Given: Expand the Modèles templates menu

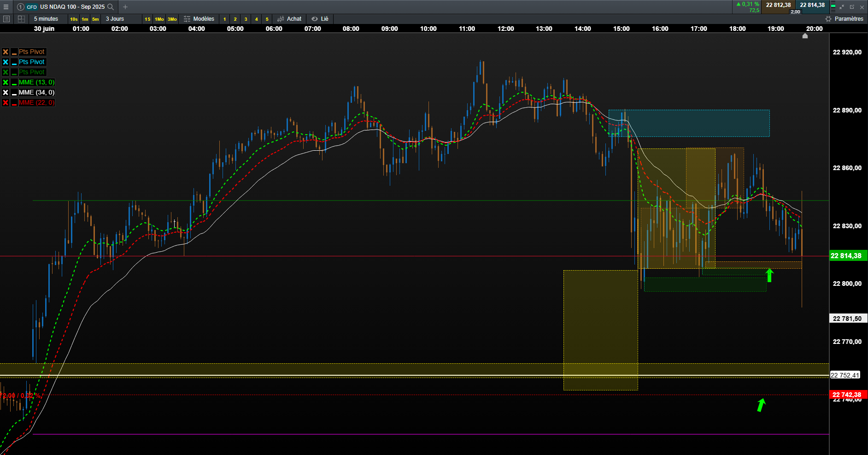Looking at the screenshot, I should click(x=199, y=19).
